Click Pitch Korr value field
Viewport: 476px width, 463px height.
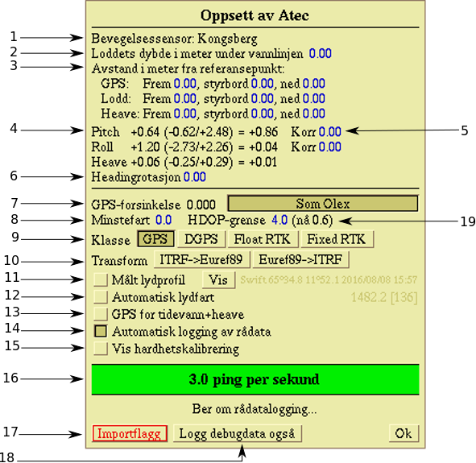click(330, 132)
